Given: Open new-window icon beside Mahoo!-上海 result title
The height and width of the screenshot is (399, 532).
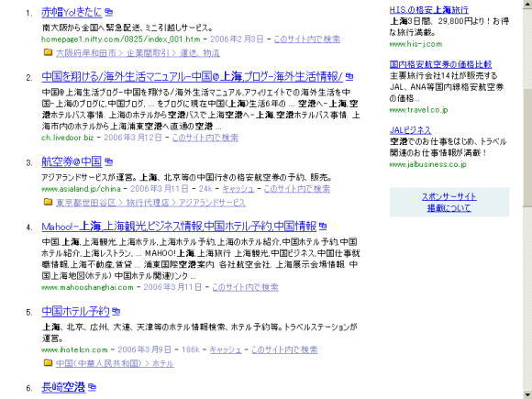Looking at the screenshot, I should (323, 227).
